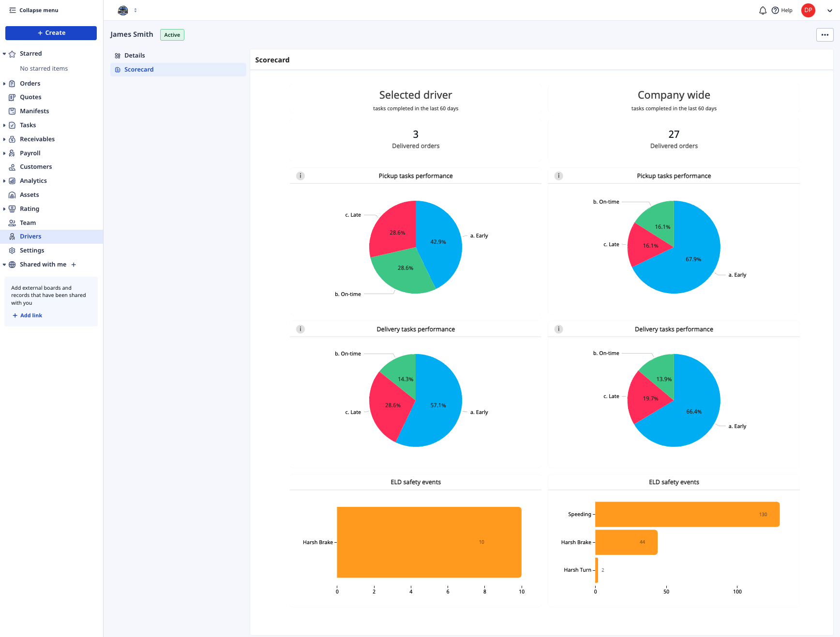840x637 pixels.
Task: Open the Help icon in the top bar
Action: tap(775, 10)
